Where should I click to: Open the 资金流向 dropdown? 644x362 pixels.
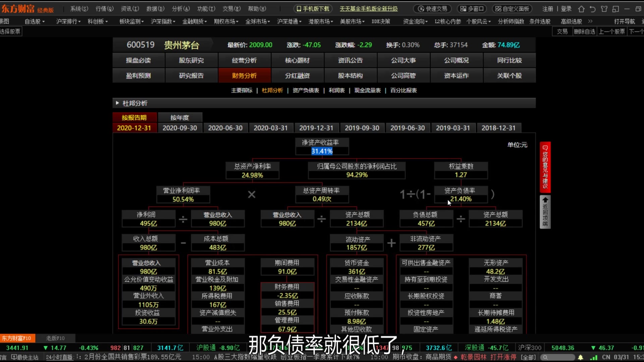tap(415, 21)
